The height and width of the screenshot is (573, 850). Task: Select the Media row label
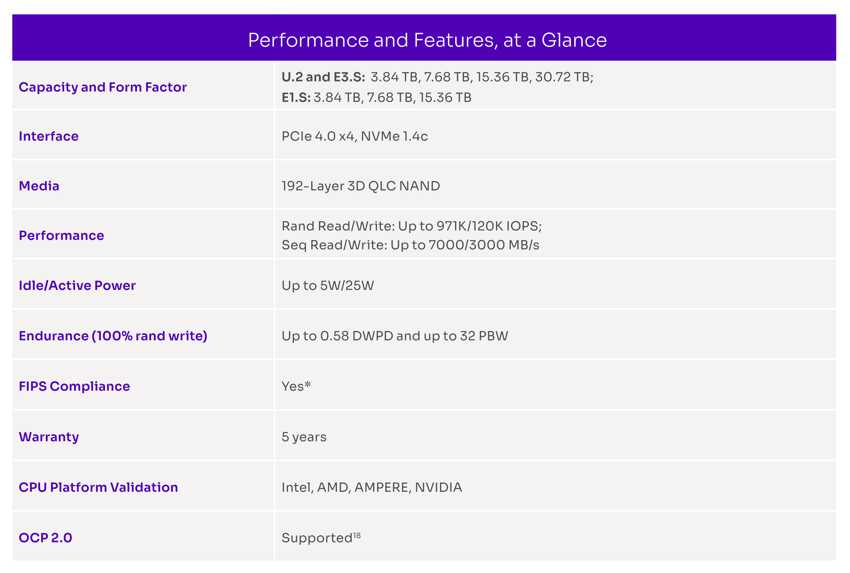coord(38,186)
